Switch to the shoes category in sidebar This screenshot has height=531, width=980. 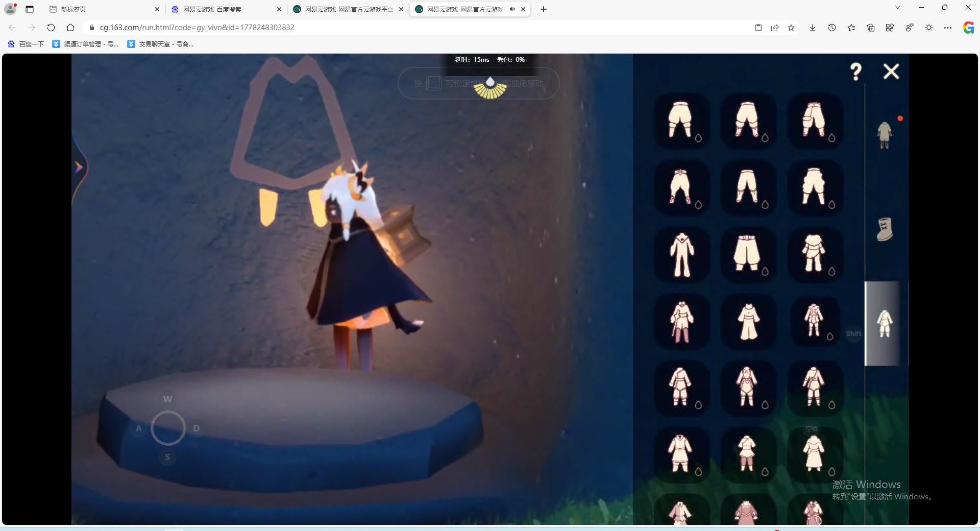point(885,229)
